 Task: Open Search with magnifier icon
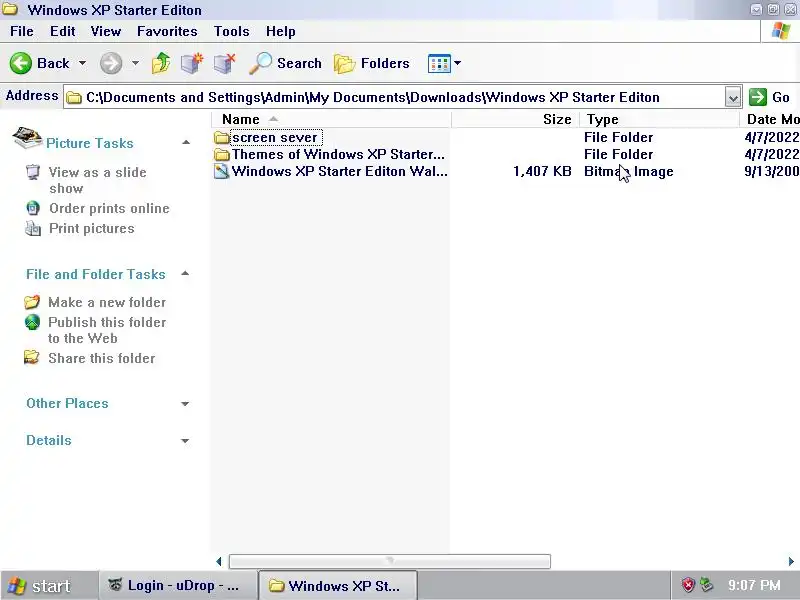tap(286, 63)
